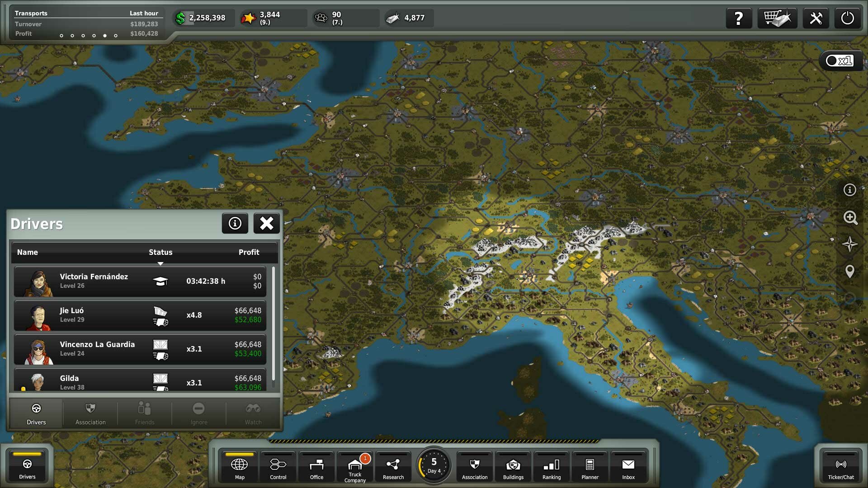Click the power quit icon
The image size is (868, 488).
point(847,18)
